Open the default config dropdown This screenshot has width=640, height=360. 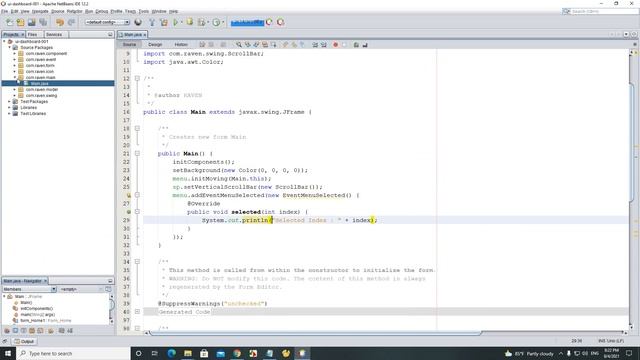click(x=107, y=22)
